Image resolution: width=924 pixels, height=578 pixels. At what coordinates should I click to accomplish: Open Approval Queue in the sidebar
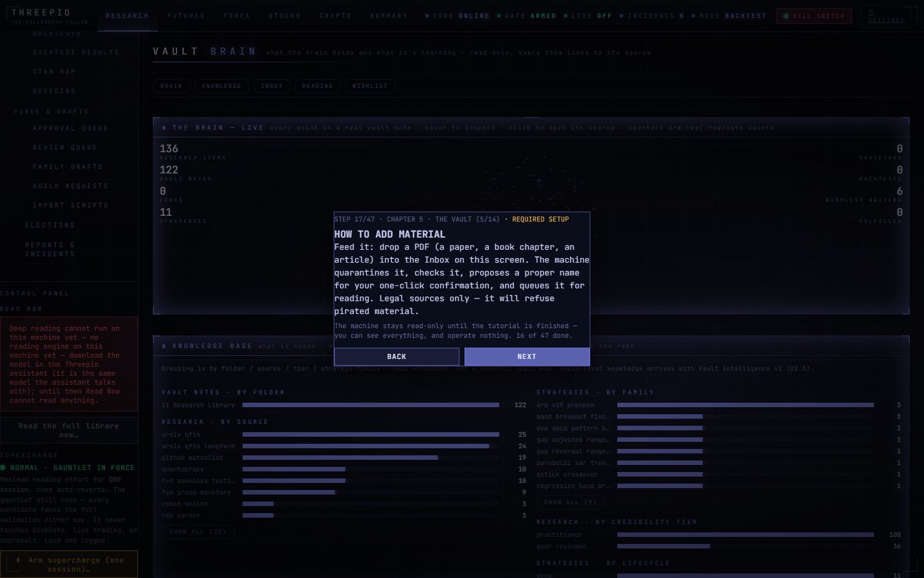click(71, 128)
